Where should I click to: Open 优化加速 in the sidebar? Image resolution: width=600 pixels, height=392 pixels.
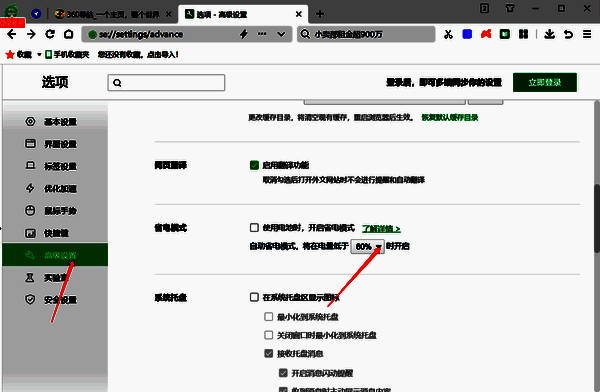(55, 188)
